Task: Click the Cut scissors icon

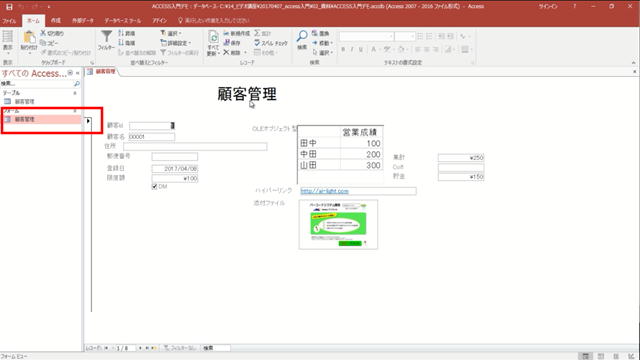Action: 43,33
